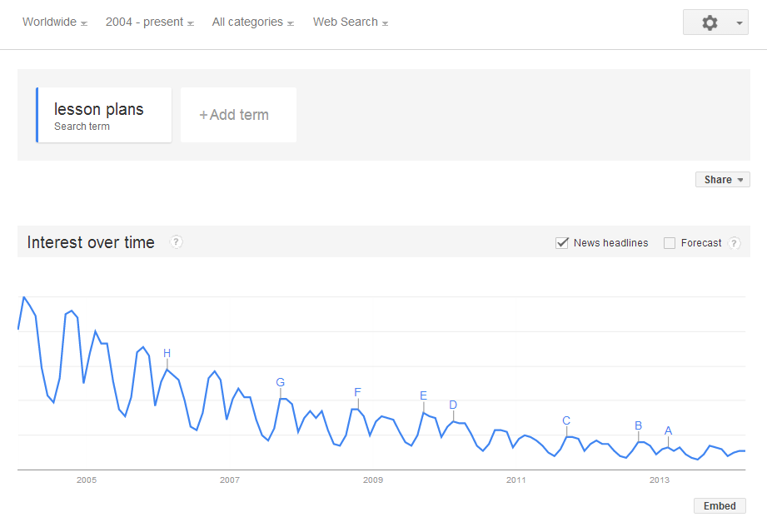Click the Add term field
Image resolution: width=767 pixels, height=532 pixels.
pos(238,115)
